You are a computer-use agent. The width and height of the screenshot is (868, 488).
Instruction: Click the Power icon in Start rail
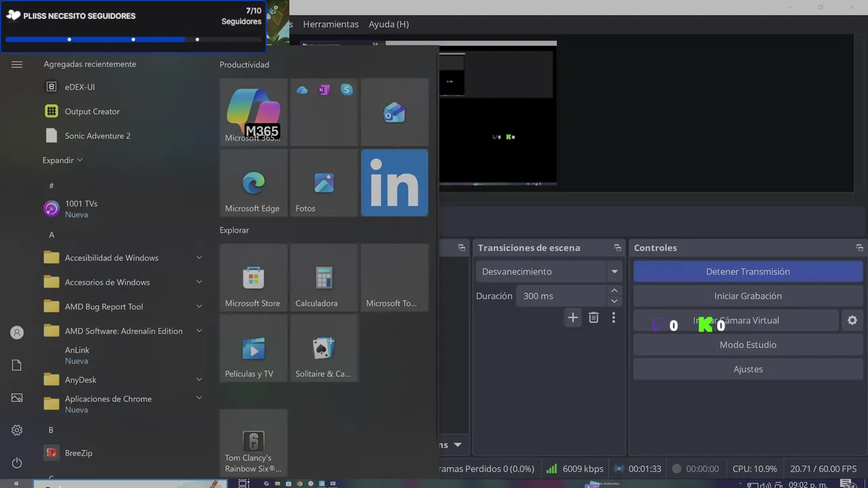pos(17,463)
